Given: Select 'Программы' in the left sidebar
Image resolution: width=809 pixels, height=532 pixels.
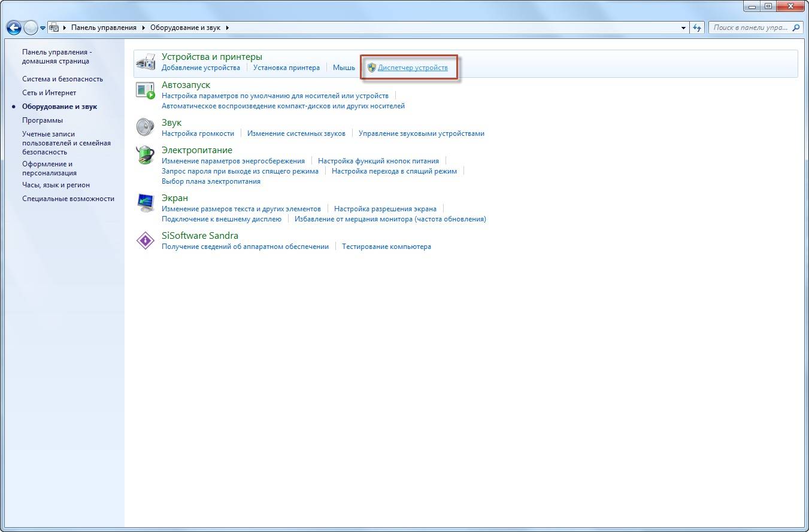Looking at the screenshot, I should tap(43, 120).
